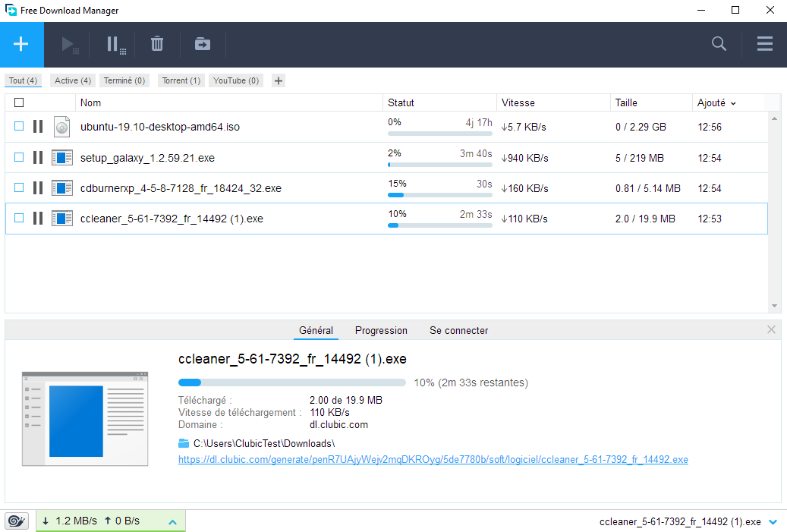Click the ccleaner file name in status bar
The width and height of the screenshot is (787, 532).
680,522
